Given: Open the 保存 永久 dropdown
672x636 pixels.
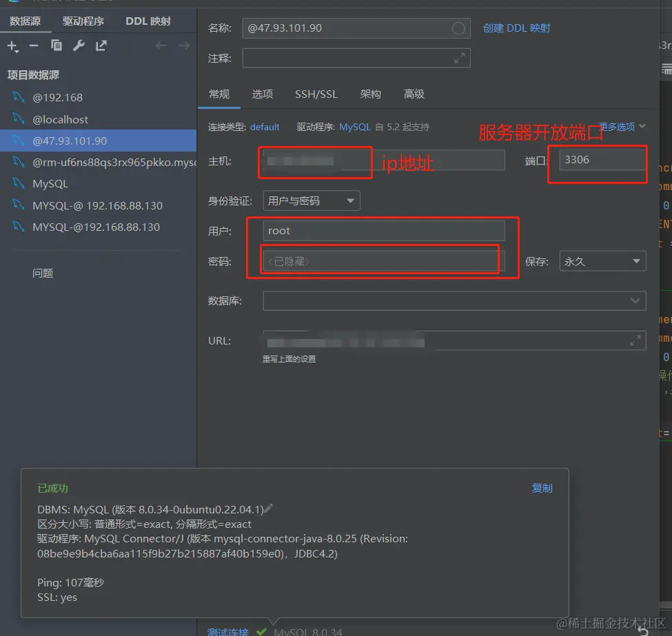Looking at the screenshot, I should pos(602,261).
